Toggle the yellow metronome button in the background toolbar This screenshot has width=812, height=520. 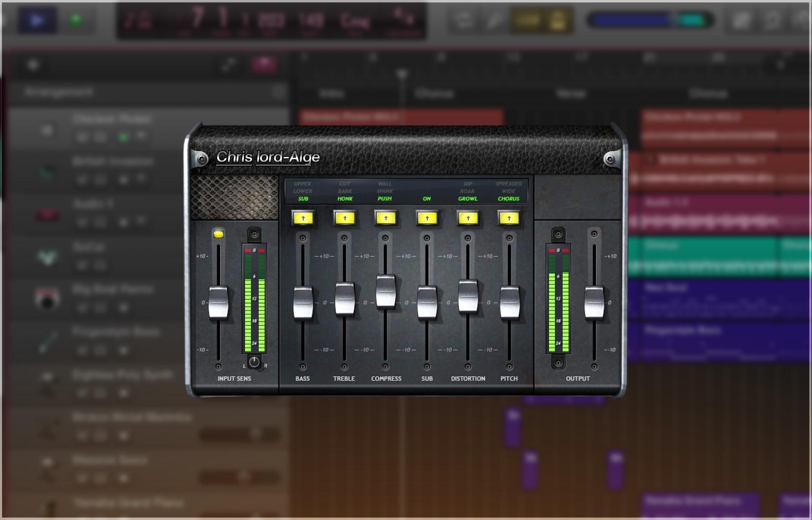tap(557, 20)
